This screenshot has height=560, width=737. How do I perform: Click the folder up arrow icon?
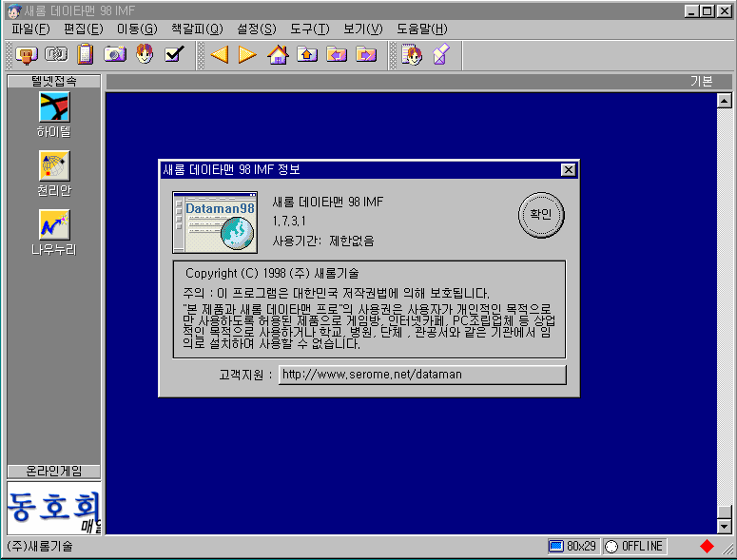(306, 55)
